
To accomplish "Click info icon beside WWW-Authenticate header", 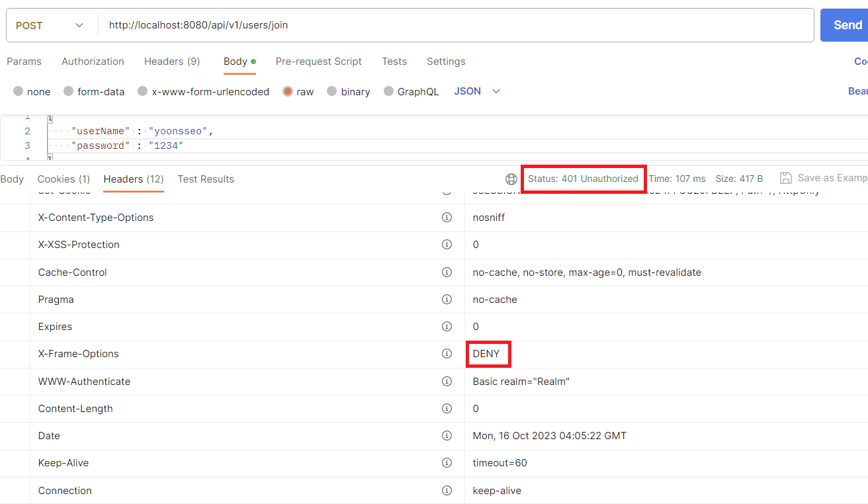I will coord(447,381).
